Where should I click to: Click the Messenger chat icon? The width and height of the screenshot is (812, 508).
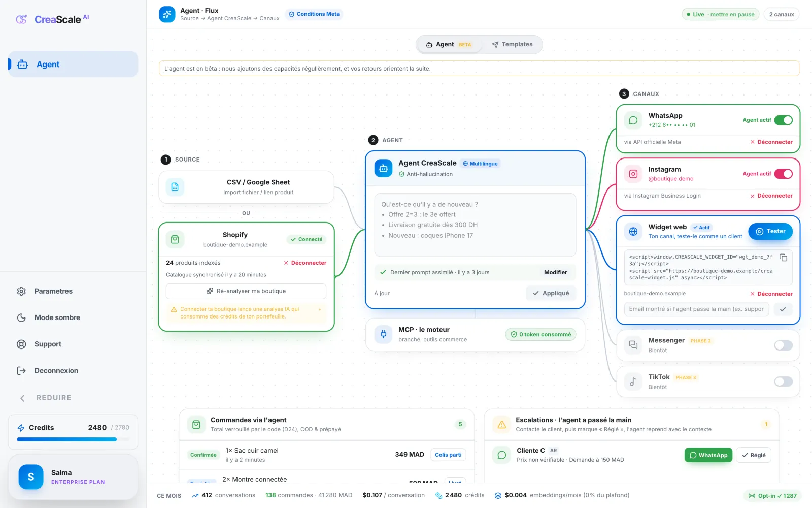[x=633, y=345]
